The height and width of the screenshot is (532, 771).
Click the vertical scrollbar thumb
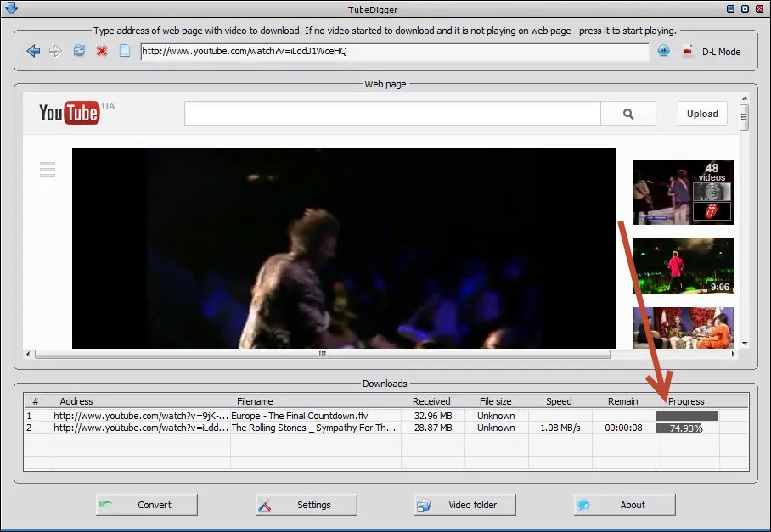(745, 117)
